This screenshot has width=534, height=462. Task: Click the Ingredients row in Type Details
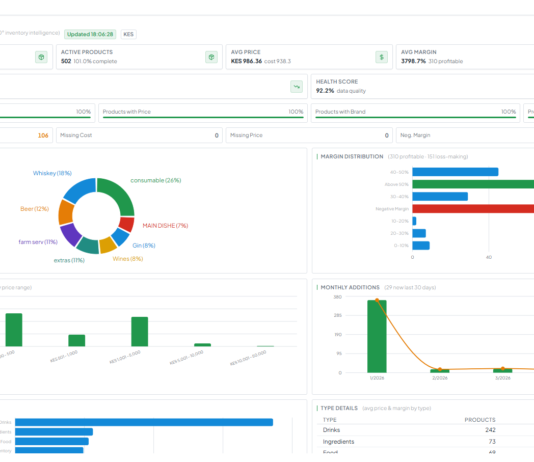pos(424,442)
